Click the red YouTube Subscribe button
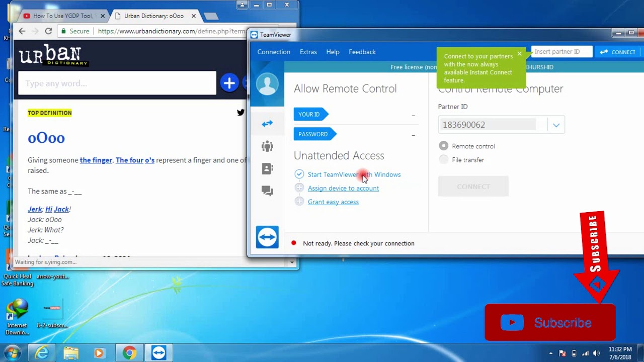This screenshot has width=644, height=362. (550, 322)
